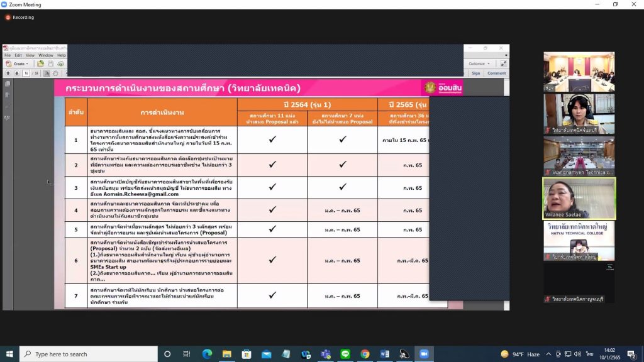
Task: Open the File menu in the PDF viewer
Action: [x=8, y=55]
